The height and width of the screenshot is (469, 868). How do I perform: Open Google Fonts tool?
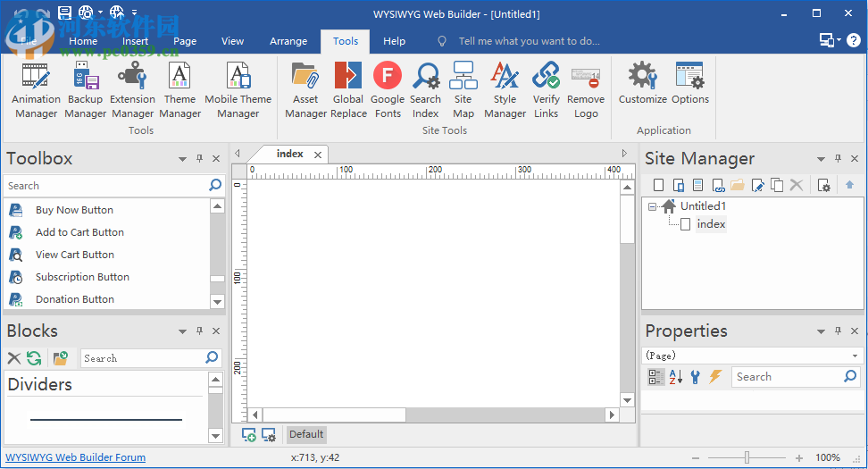point(388,90)
